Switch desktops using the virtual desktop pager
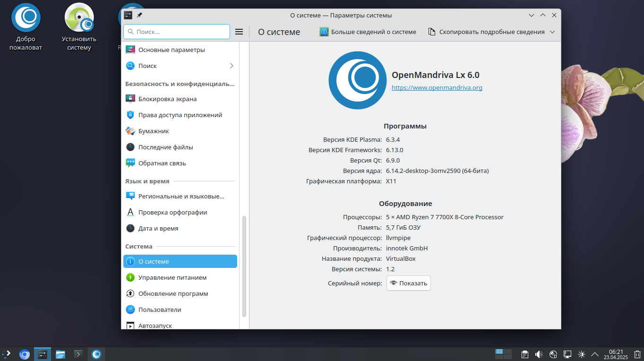The image size is (644, 361). tap(503, 354)
